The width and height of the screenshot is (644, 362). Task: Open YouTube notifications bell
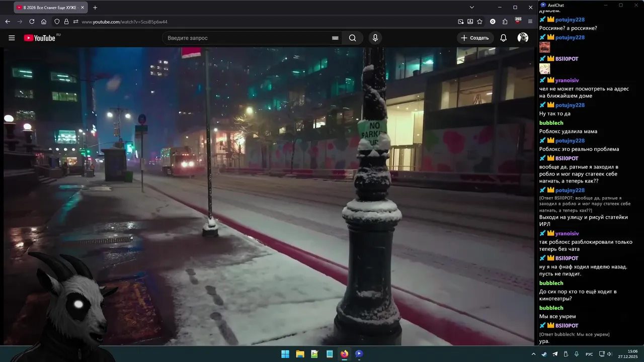[x=503, y=38]
